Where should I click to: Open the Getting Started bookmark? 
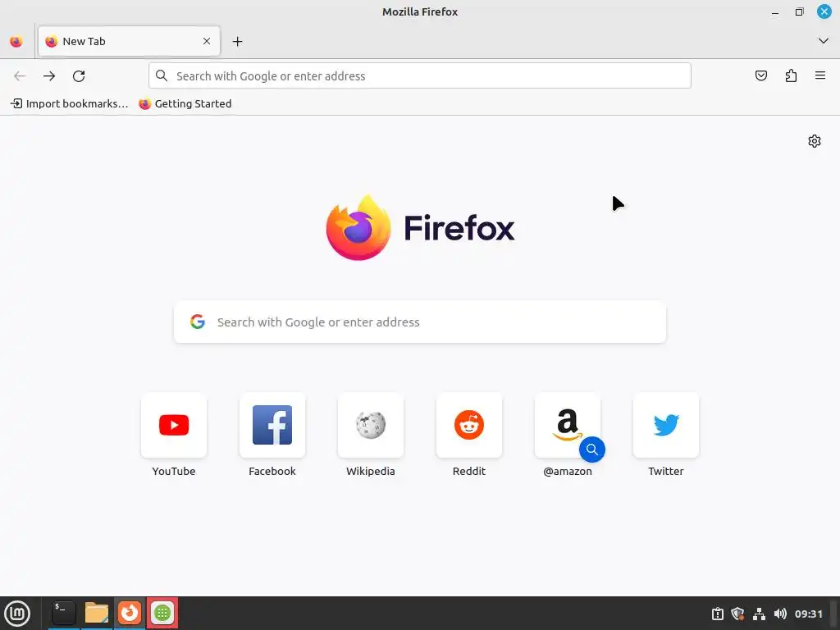185,103
